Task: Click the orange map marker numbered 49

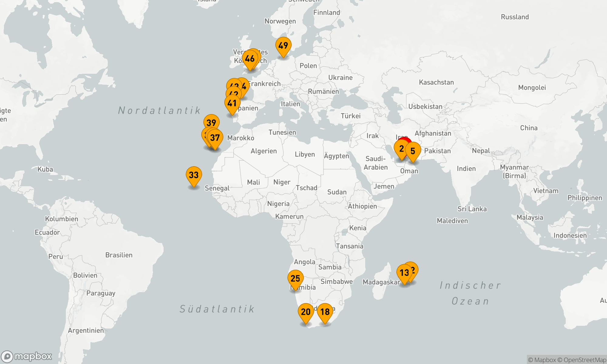Action: 283,45
